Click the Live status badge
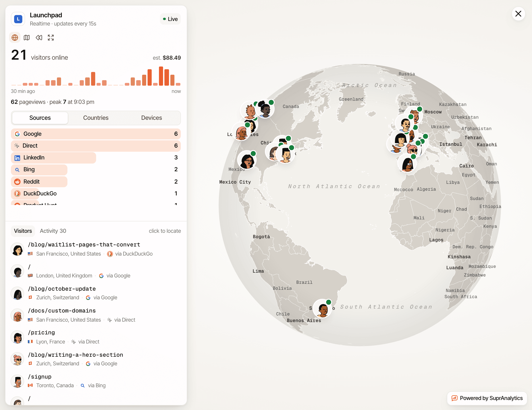 (x=170, y=19)
